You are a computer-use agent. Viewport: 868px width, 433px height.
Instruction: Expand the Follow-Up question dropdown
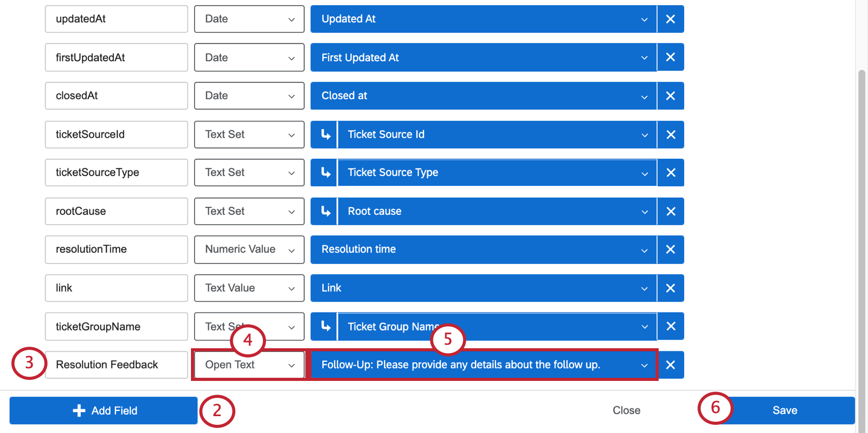click(483, 365)
